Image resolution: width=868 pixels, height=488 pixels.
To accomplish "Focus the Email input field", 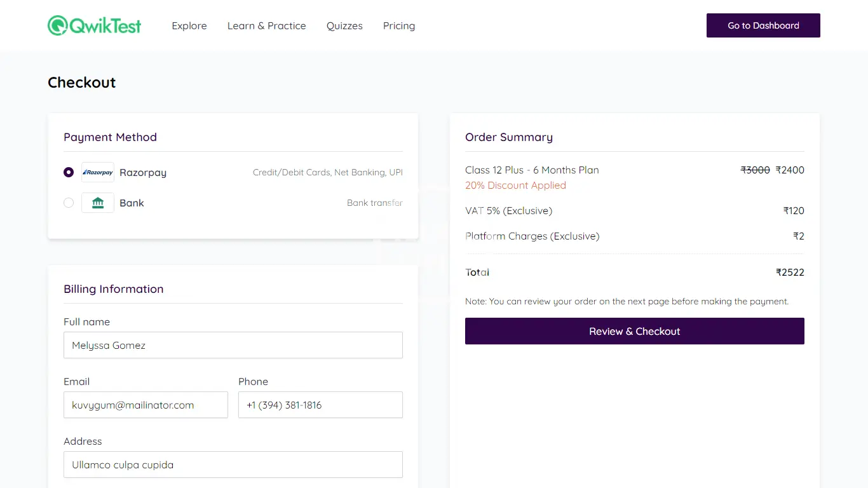I will (146, 405).
